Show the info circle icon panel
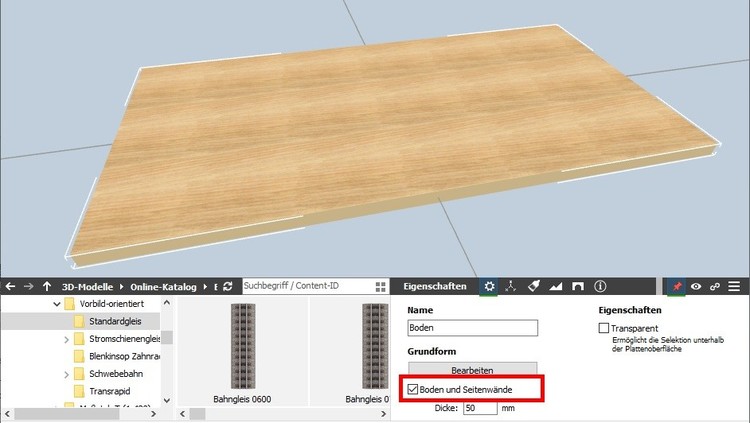 [600, 286]
